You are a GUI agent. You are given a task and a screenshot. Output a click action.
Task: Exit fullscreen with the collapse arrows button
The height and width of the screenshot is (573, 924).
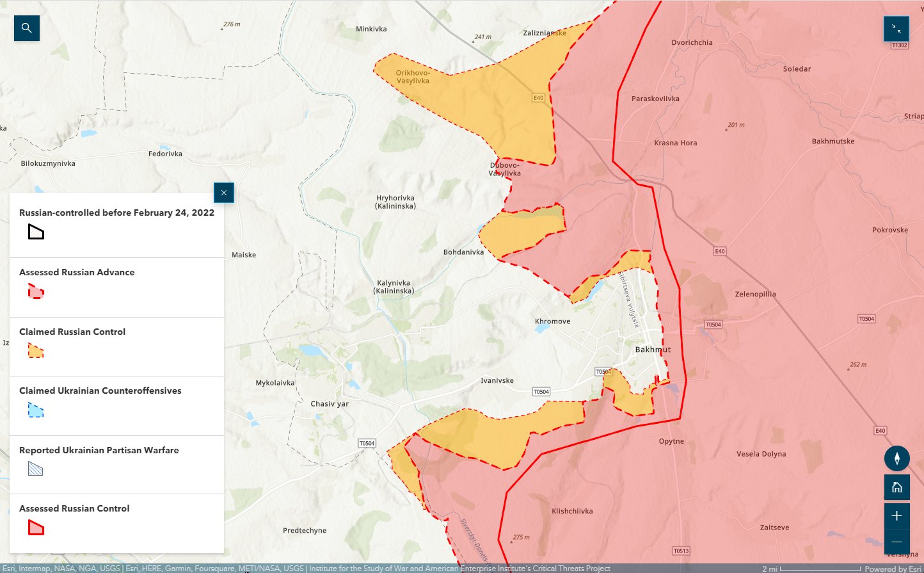pos(896,29)
